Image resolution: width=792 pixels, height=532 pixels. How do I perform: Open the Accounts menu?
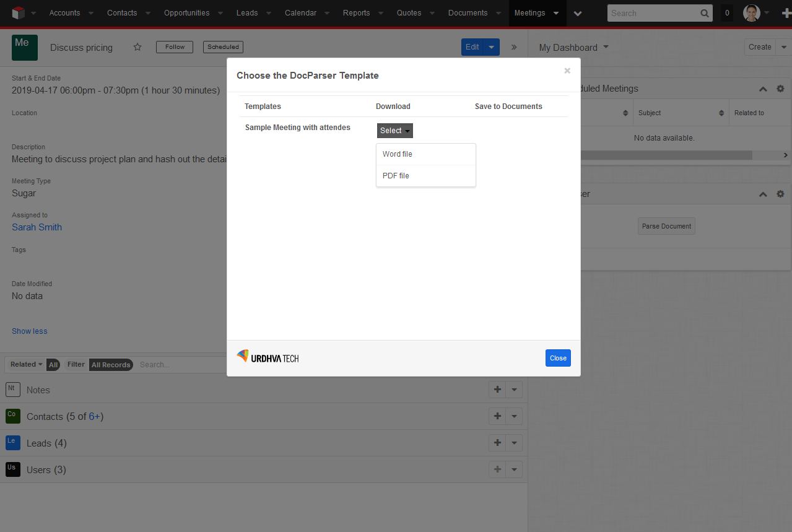(x=65, y=13)
